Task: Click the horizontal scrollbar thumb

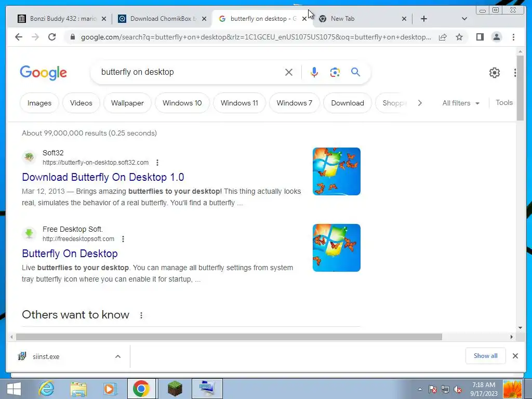Action: click(x=229, y=337)
